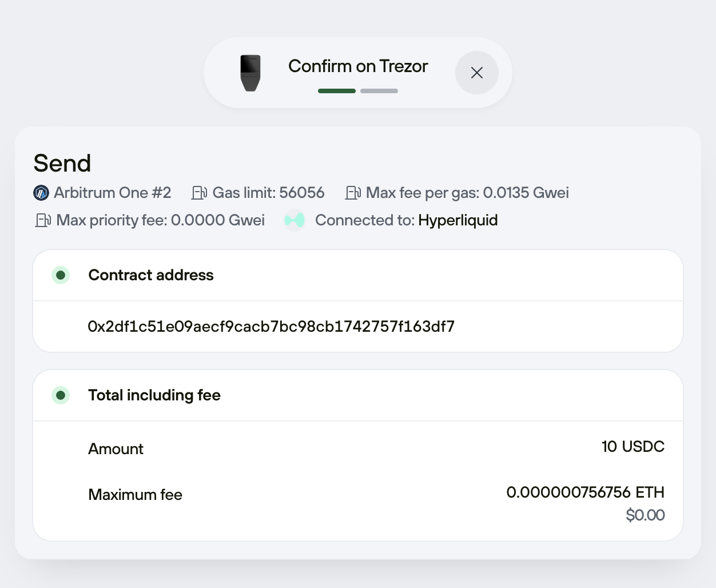Viewport: 716px width, 588px height.
Task: Select the contract address 0x2df1c51e09aecf9cacb7bc98cb1742757f163df7
Action: click(x=271, y=327)
